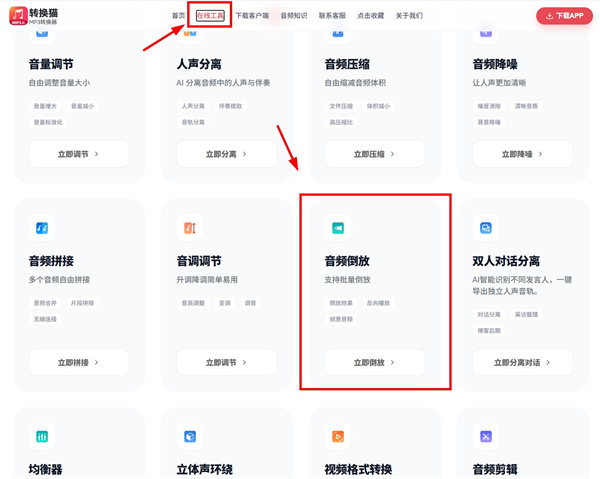Select the 音频拼接 card title
Screen dimensions: 600x479
(x=51, y=261)
